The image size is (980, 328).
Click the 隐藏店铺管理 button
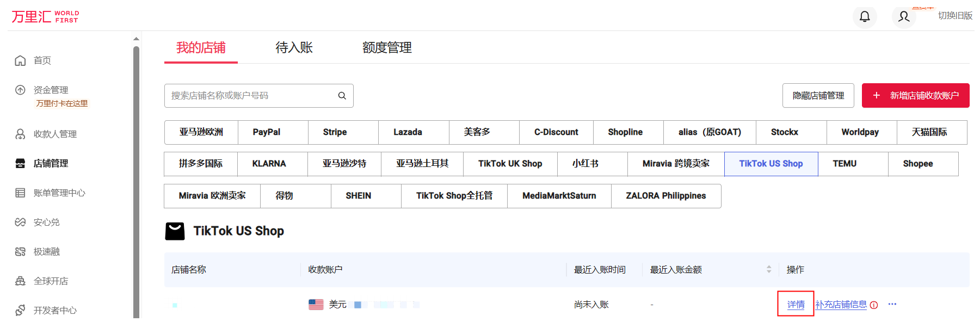point(818,96)
